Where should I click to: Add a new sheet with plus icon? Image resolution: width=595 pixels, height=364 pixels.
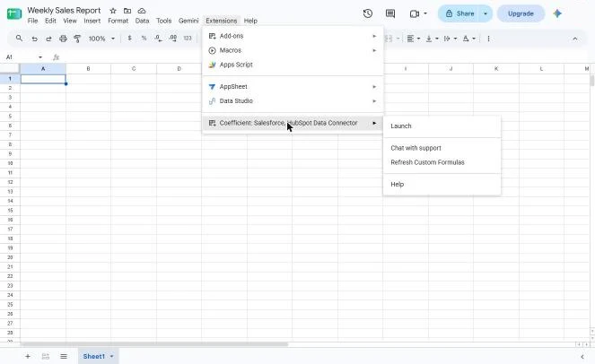coord(27,357)
